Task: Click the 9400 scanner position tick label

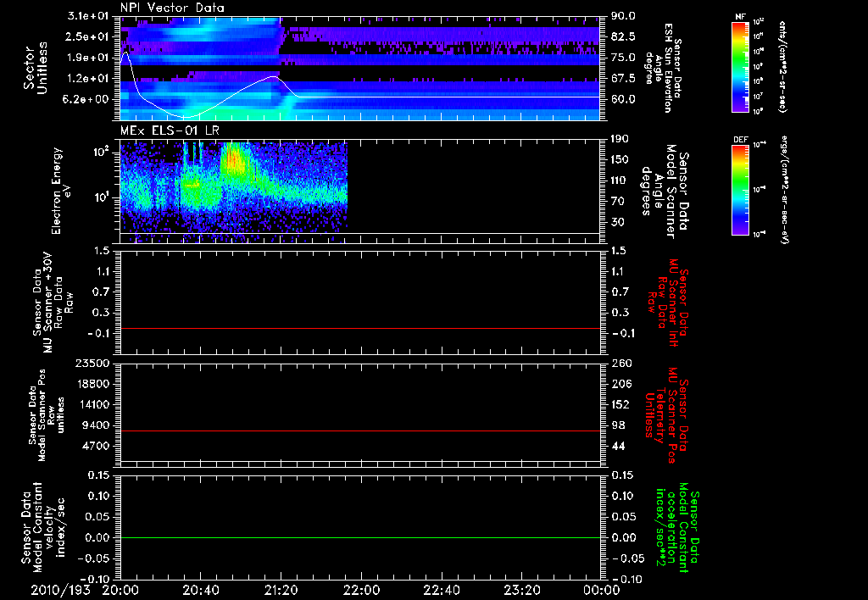Action: click(x=95, y=425)
